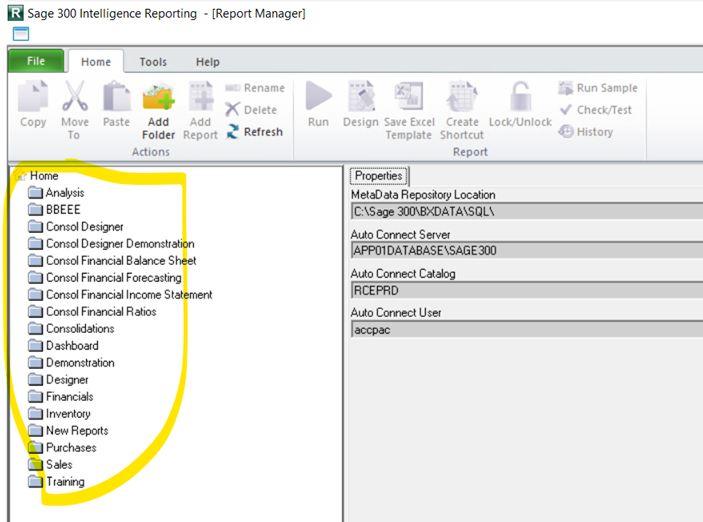Open the Sales folder
This screenshot has width=703, height=522.
50,465
